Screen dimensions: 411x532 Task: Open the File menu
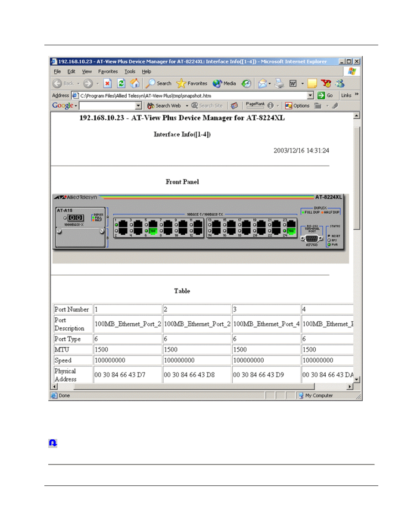(x=57, y=72)
